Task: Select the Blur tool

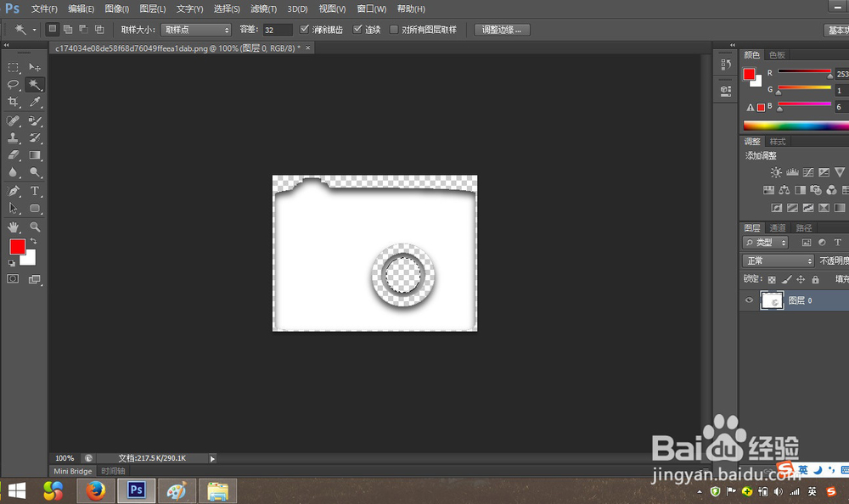Action: tap(14, 172)
